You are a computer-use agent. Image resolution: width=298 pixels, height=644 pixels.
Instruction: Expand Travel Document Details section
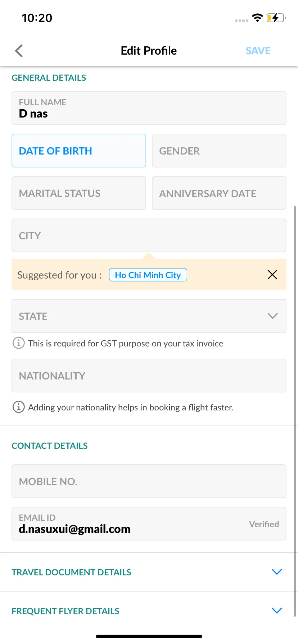tap(277, 572)
